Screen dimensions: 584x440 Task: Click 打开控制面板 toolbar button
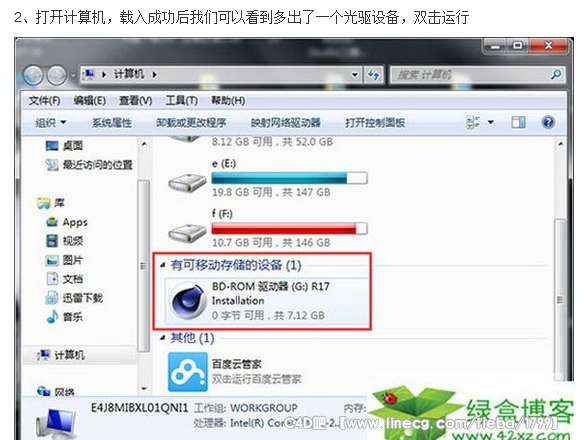(375, 123)
